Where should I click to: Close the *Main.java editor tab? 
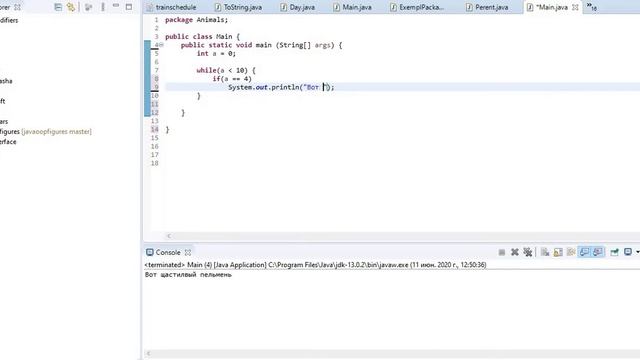(x=575, y=7)
